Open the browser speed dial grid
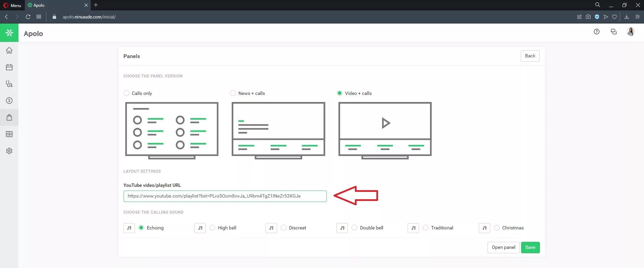 (39, 17)
